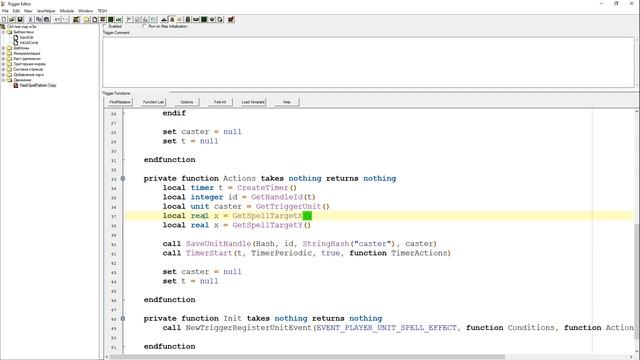640x360 pixels.
Task: Click the code editor horizontal scrollbar thumb
Action: [x=307, y=357]
